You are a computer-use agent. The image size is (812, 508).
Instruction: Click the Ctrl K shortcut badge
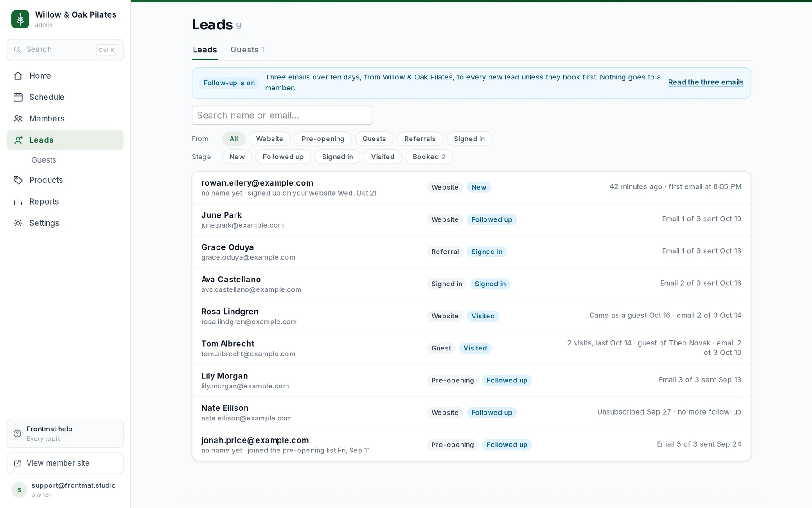pos(106,50)
